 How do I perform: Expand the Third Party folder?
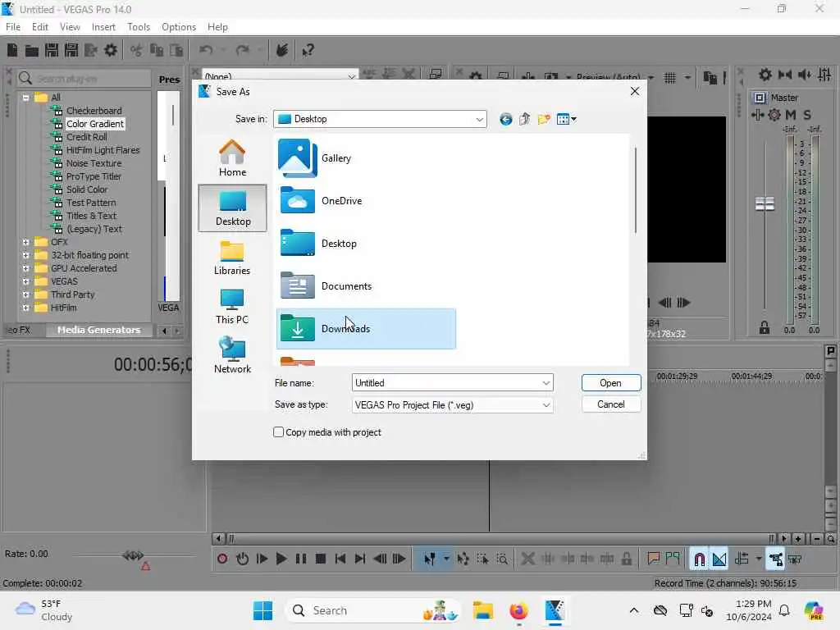coord(25,294)
